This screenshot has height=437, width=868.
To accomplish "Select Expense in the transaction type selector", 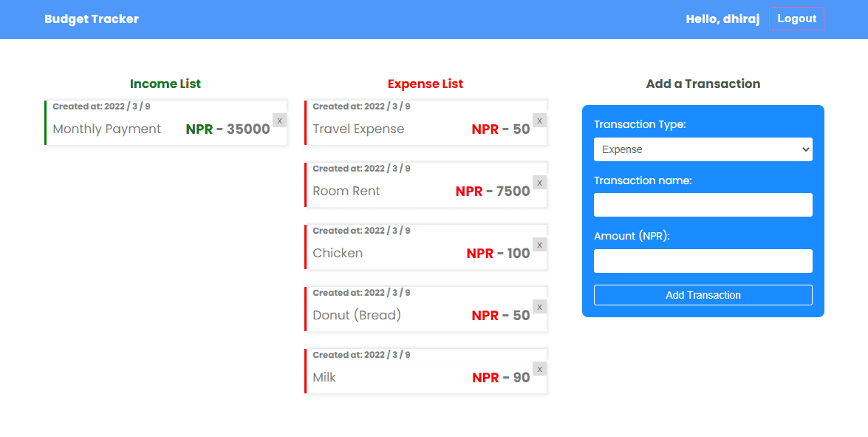I will pyautogui.click(x=703, y=149).
